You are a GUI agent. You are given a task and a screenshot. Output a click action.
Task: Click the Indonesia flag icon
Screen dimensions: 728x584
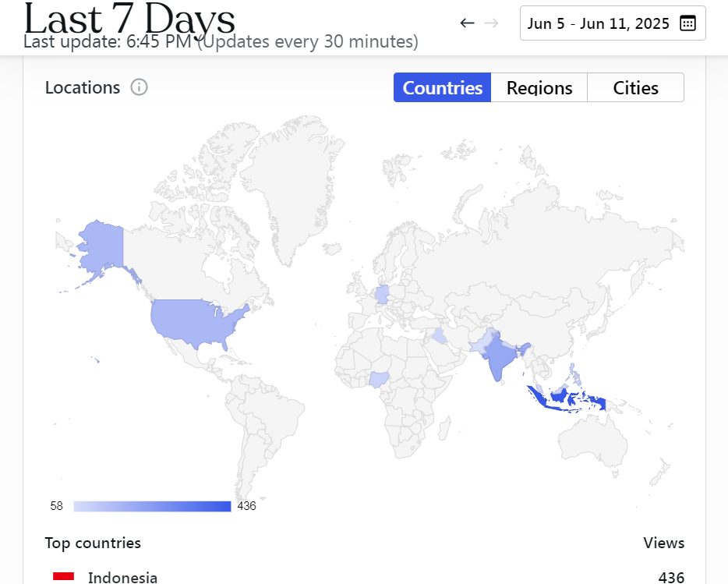click(x=63, y=576)
